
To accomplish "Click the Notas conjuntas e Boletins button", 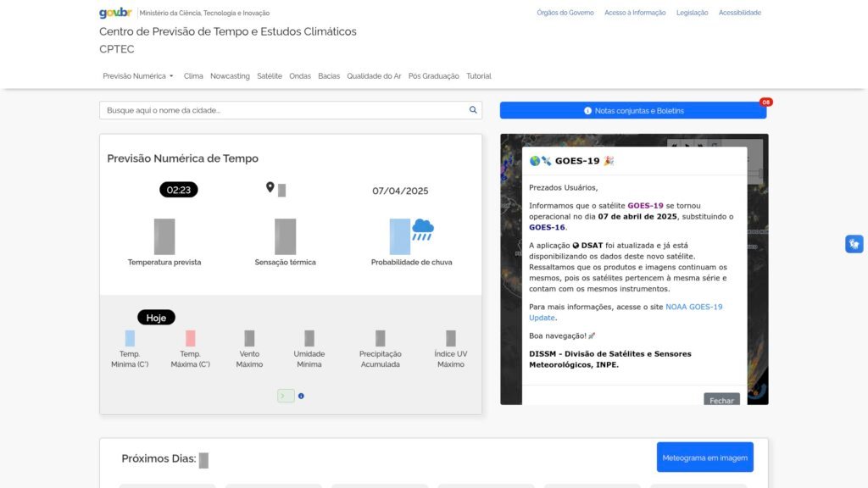I will (633, 111).
